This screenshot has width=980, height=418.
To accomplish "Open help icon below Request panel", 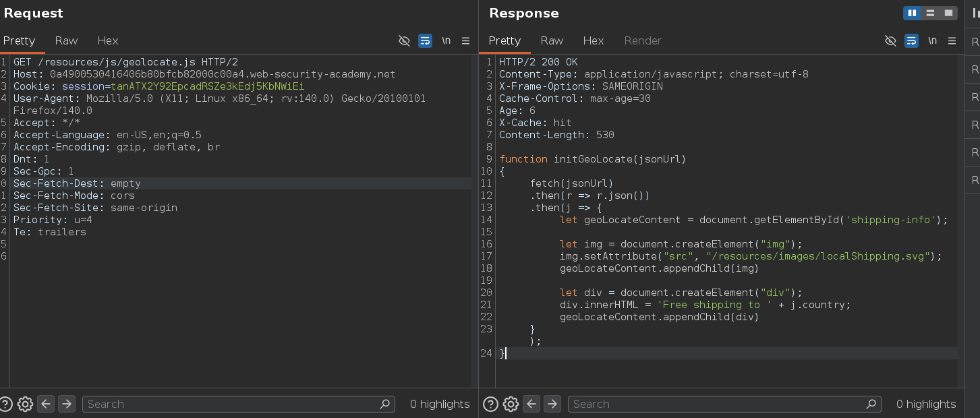I will coord(5,404).
